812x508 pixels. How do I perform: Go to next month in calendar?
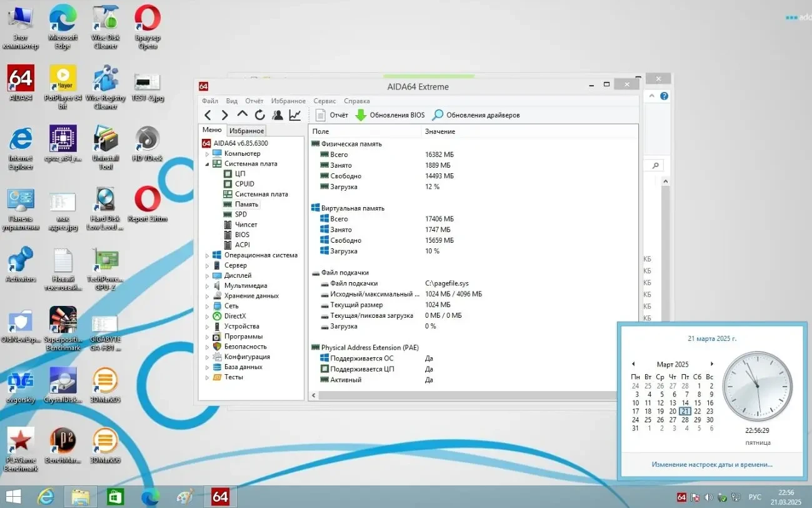(711, 364)
